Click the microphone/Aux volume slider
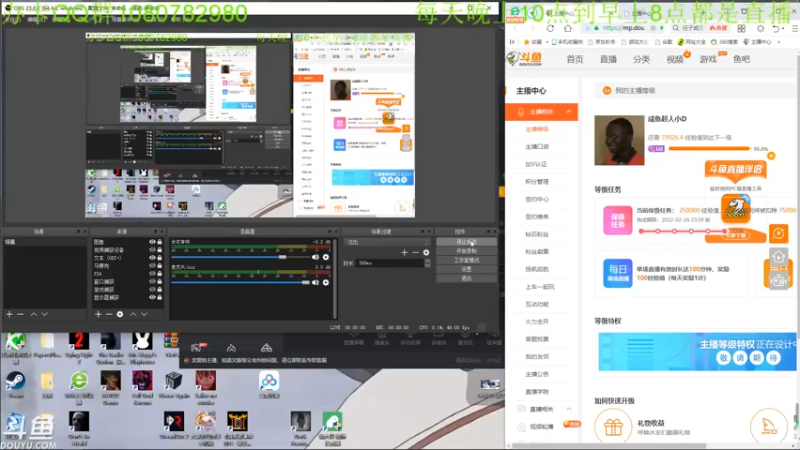The image size is (800, 450). click(x=240, y=282)
